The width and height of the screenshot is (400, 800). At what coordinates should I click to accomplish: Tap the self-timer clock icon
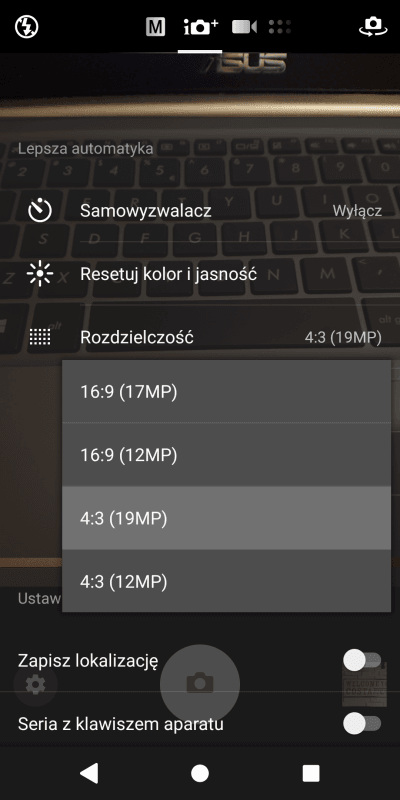coord(40,211)
